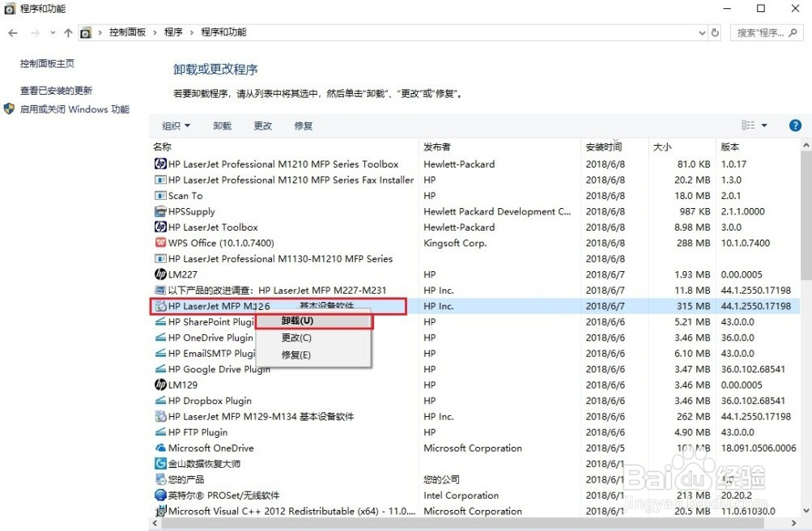Viewport: 812px width, 531px height.
Task: Expand chevron after 程序 in breadcrumb
Action: [x=192, y=32]
